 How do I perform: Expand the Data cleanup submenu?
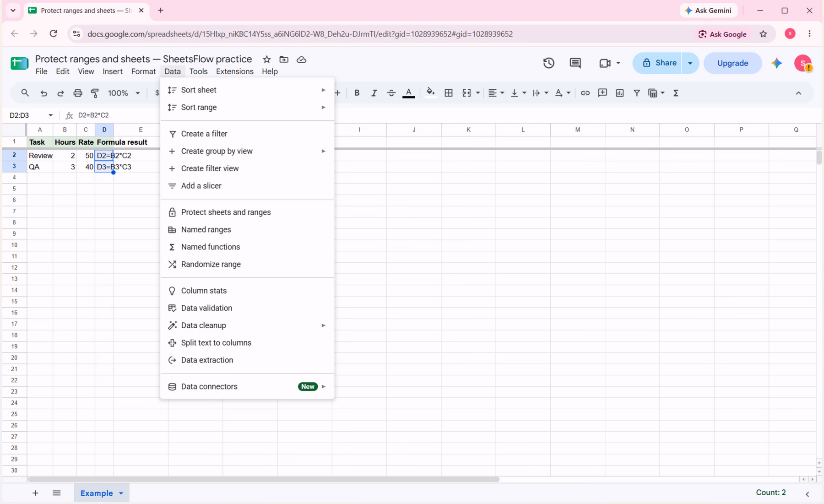click(247, 325)
